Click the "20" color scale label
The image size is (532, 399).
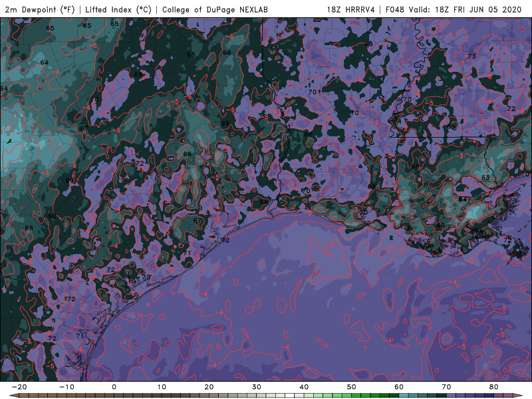209,387
